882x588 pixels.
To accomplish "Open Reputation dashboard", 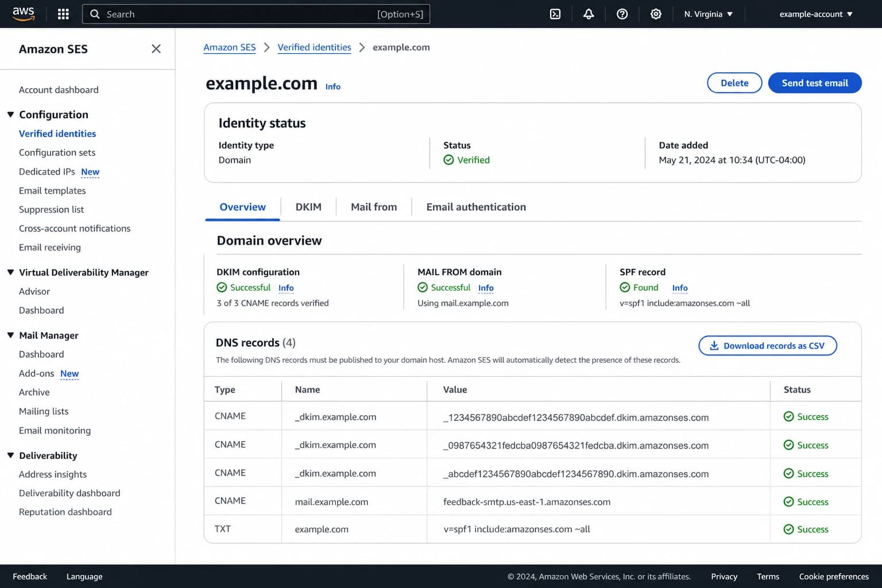I will pos(65,512).
